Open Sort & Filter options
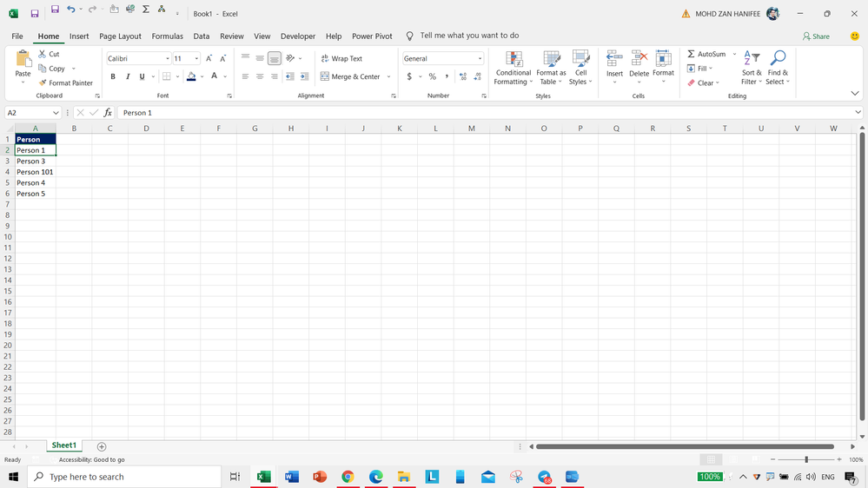868x488 pixels. pyautogui.click(x=752, y=68)
